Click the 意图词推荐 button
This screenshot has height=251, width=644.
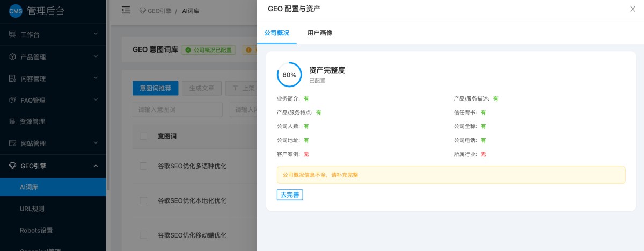155,88
